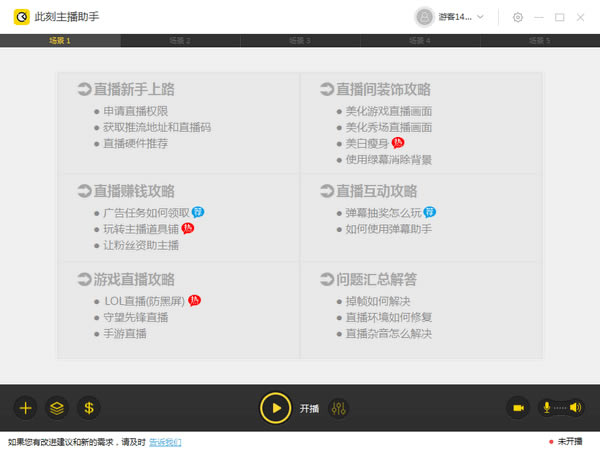Image resolution: width=600 pixels, height=452 pixels.
Task: Click the 掉帧如何解决 help link
Action: (x=378, y=301)
